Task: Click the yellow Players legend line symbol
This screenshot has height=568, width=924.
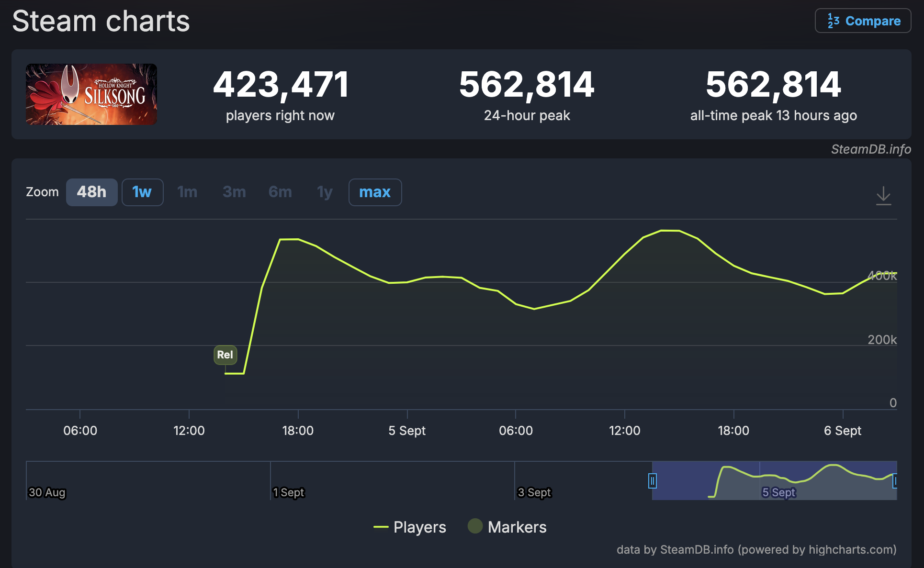Action: [381, 527]
